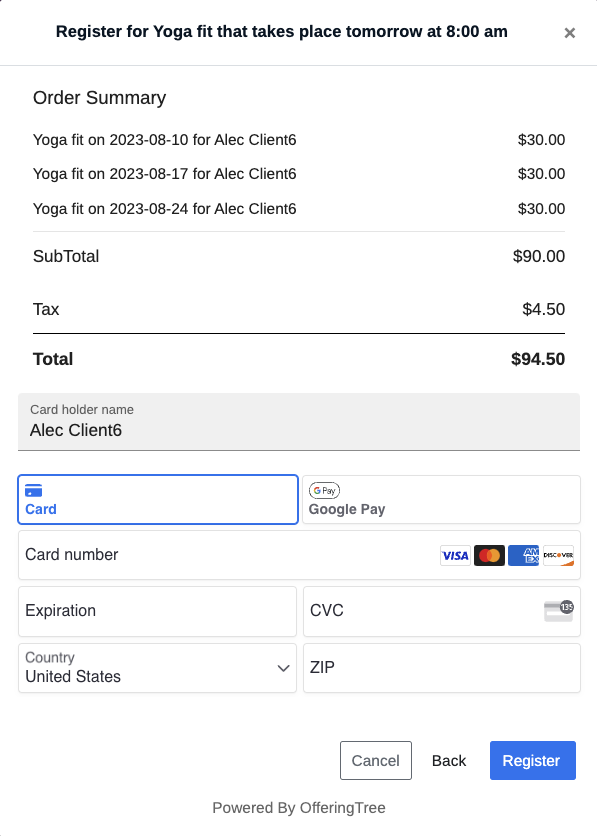The height and width of the screenshot is (836, 597).
Task: Focus the Card number field
Action: pyautogui.click(x=299, y=555)
